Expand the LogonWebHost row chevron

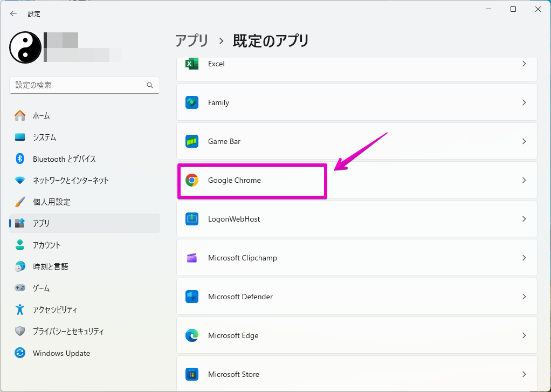524,219
